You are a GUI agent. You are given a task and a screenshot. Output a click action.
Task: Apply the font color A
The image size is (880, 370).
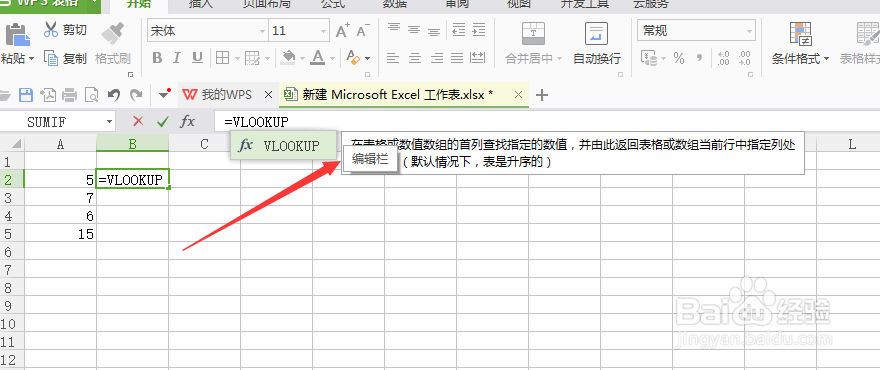point(318,58)
